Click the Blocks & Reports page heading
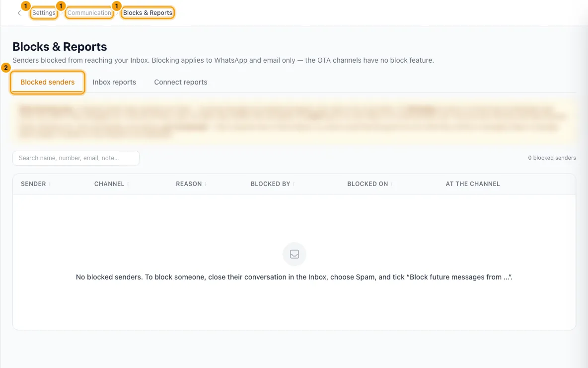 pyautogui.click(x=60, y=47)
